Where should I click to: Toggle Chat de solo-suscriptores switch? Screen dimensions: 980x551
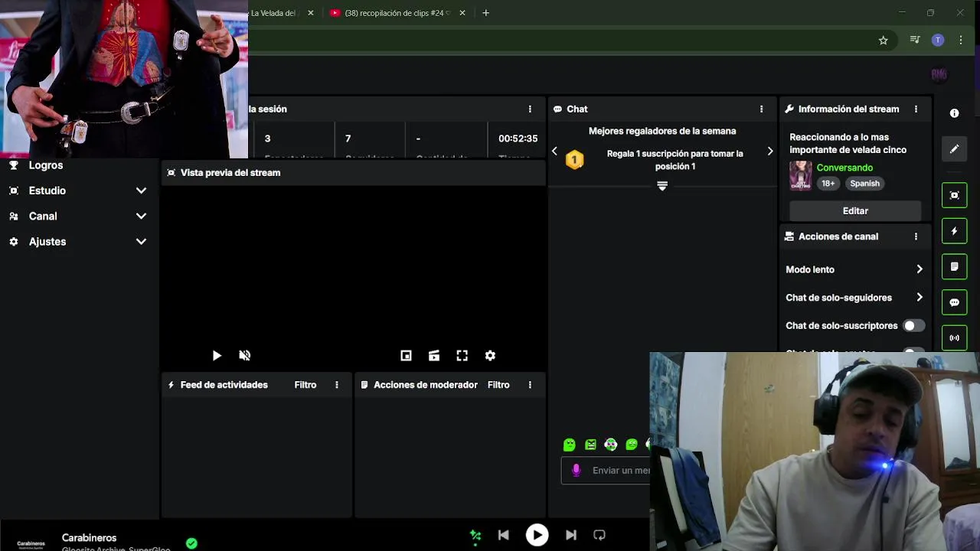[x=913, y=326]
